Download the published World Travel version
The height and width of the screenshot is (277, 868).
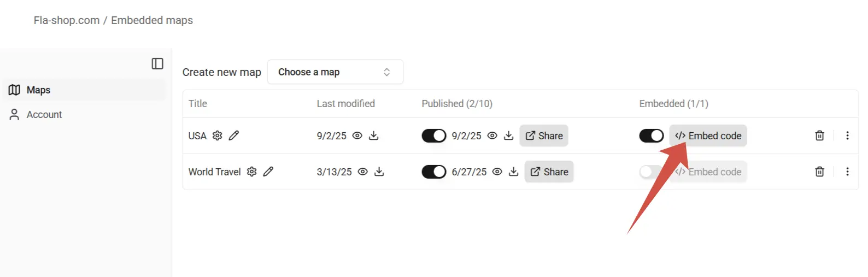[x=514, y=172]
